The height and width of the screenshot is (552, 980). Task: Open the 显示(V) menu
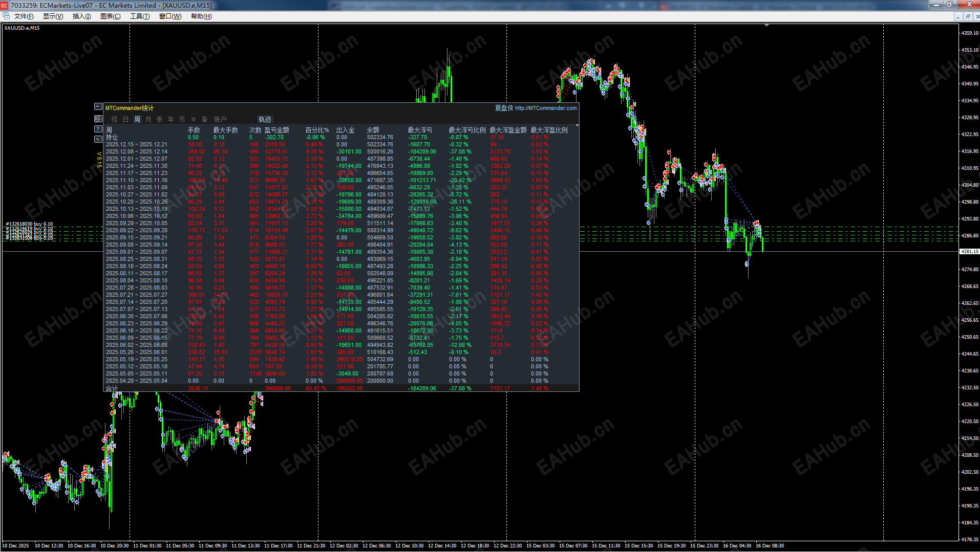[x=53, y=16]
